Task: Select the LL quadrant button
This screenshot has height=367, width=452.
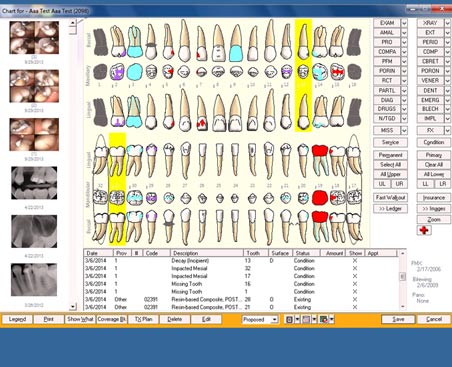Action: [x=425, y=184]
